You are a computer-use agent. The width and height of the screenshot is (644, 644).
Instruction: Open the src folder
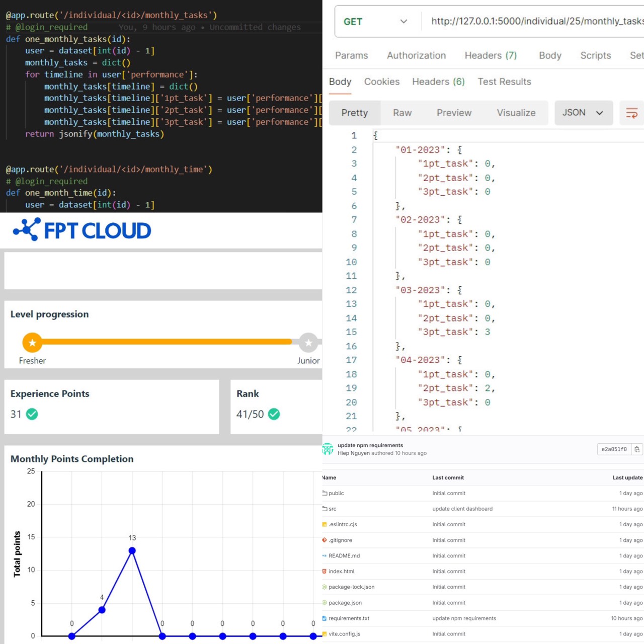333,509
